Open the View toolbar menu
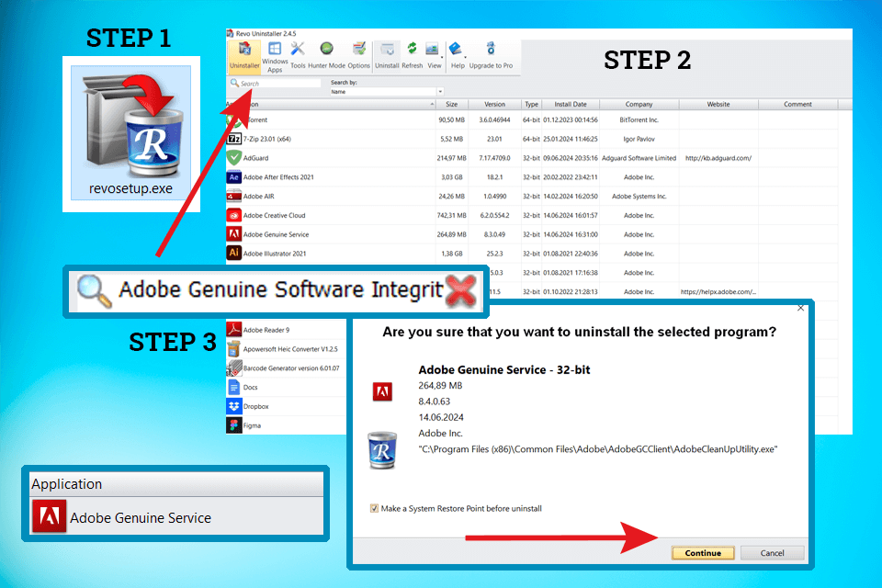 click(435, 56)
